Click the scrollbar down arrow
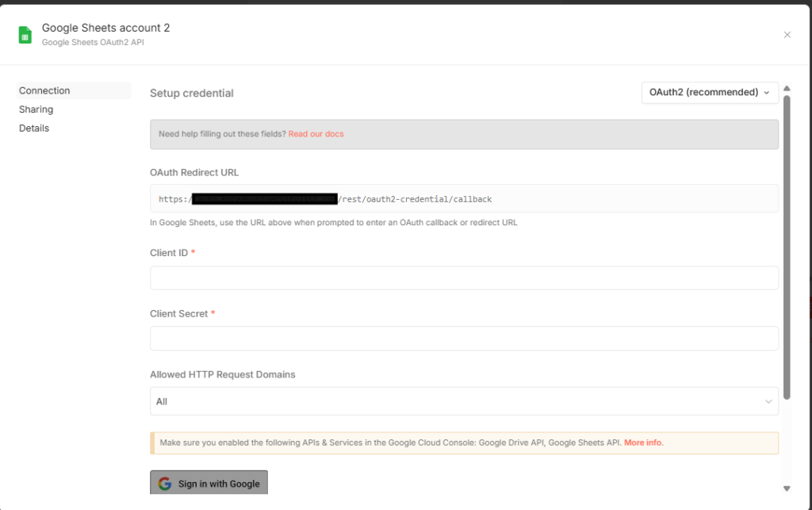The width and height of the screenshot is (812, 510). click(787, 488)
